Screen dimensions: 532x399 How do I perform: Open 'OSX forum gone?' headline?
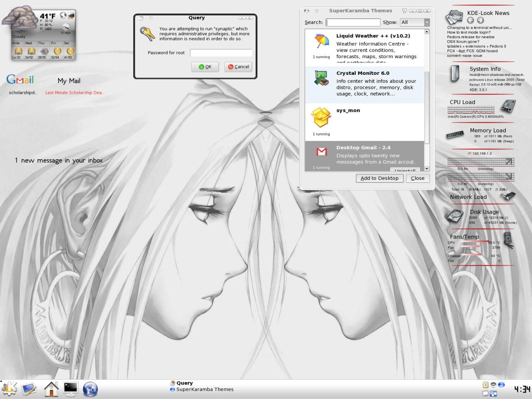coord(463,42)
